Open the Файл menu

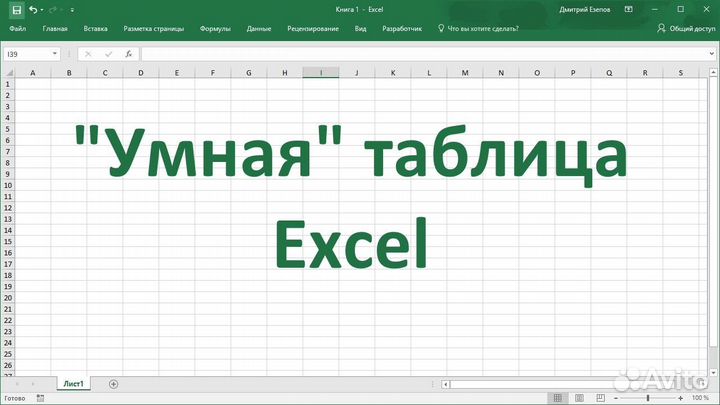(17, 28)
